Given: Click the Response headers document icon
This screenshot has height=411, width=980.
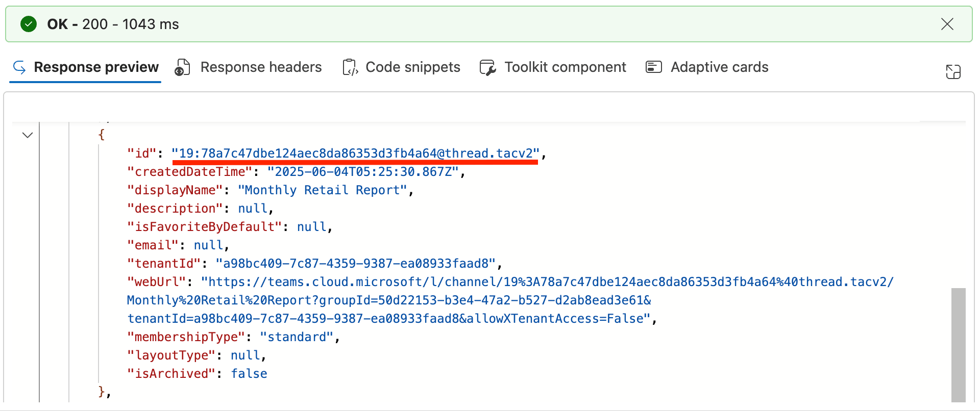Looking at the screenshot, I should [182, 67].
